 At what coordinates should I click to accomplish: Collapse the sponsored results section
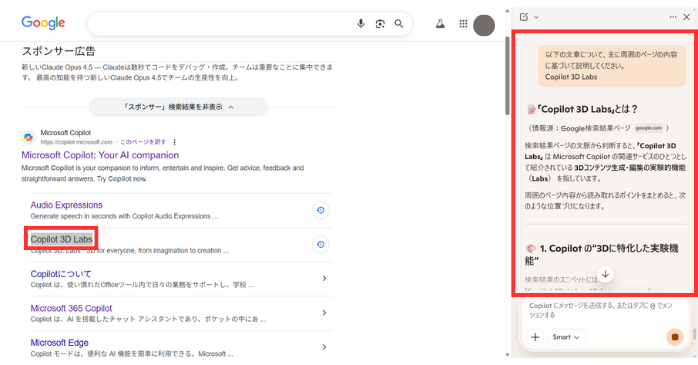tap(179, 107)
